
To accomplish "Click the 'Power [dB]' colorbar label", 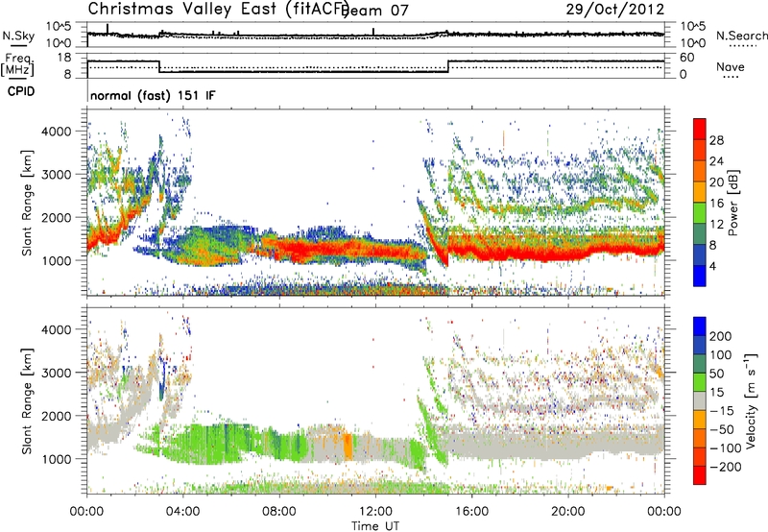I will [732, 203].
